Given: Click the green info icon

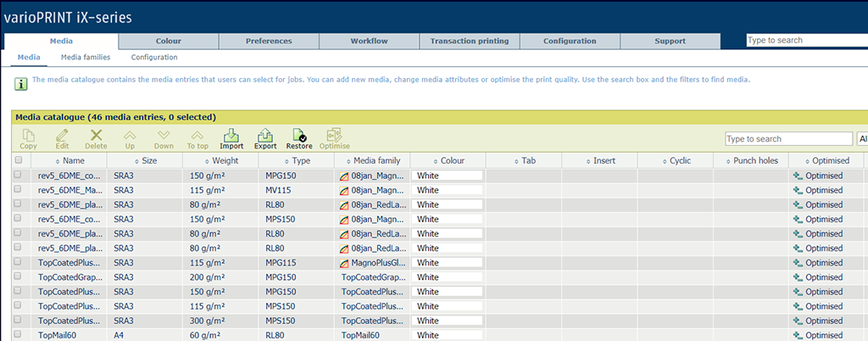Looking at the screenshot, I should pyautogui.click(x=20, y=84).
